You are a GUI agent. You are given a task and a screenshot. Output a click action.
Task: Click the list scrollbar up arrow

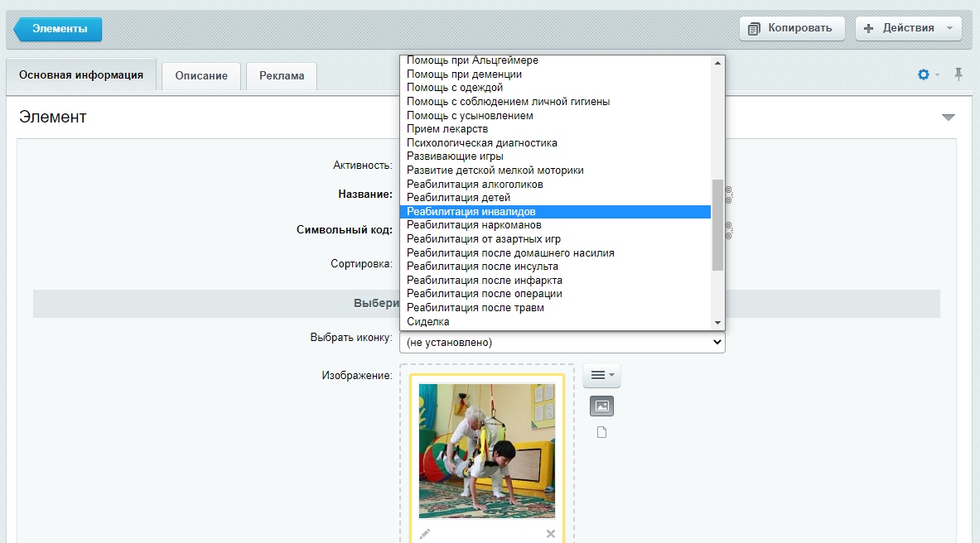[x=717, y=62]
